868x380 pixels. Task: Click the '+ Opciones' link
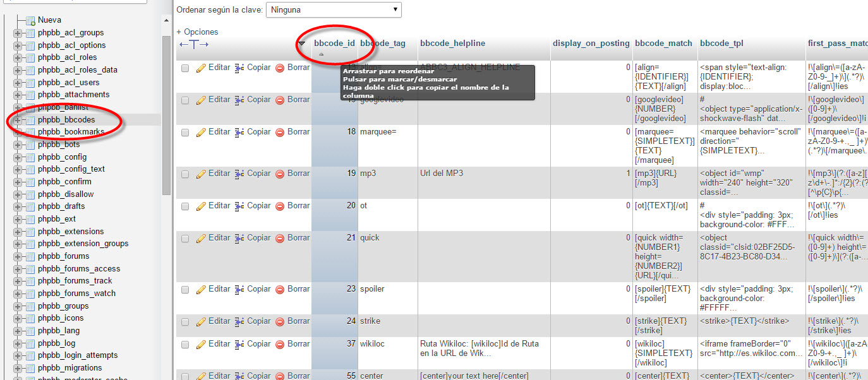pyautogui.click(x=197, y=32)
